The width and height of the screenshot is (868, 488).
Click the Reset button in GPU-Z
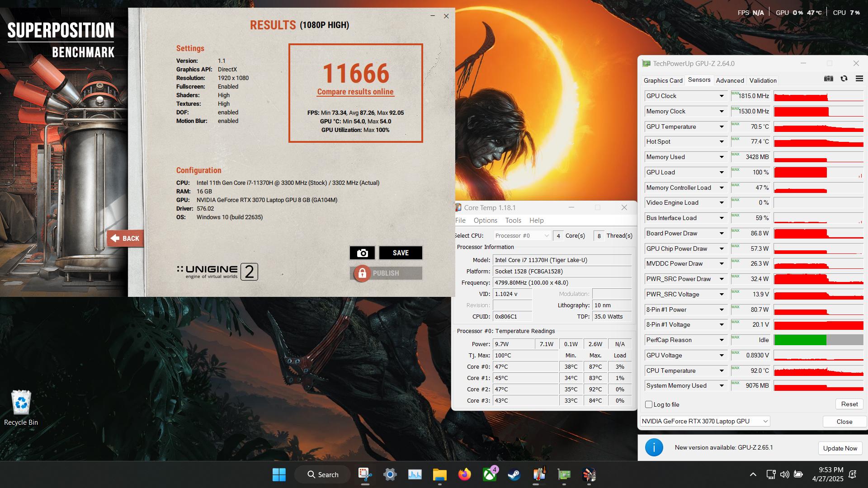(x=849, y=404)
